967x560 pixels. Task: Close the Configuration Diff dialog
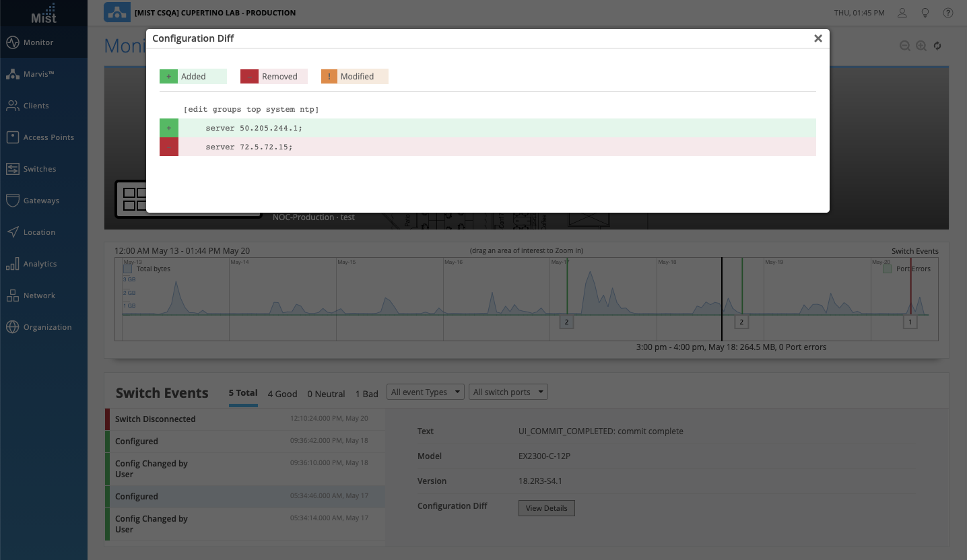(x=818, y=38)
